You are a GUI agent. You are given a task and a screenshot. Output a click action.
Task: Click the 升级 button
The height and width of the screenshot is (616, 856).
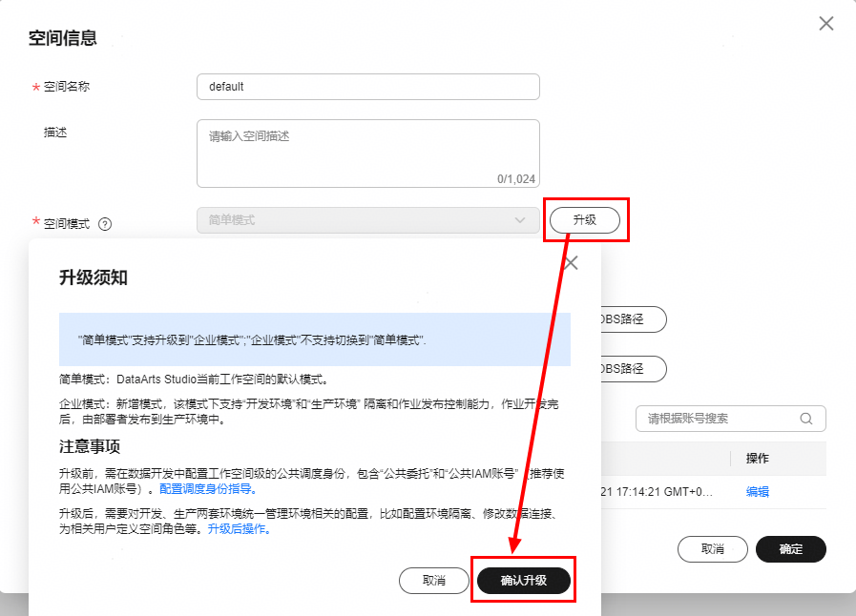tap(585, 220)
